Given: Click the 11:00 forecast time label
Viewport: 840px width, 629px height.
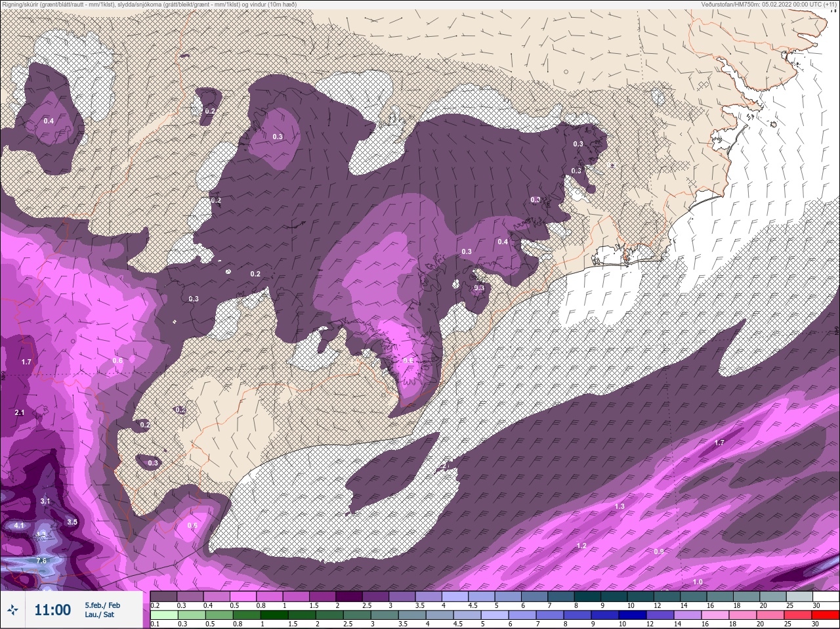Looking at the screenshot, I should coord(52,610).
